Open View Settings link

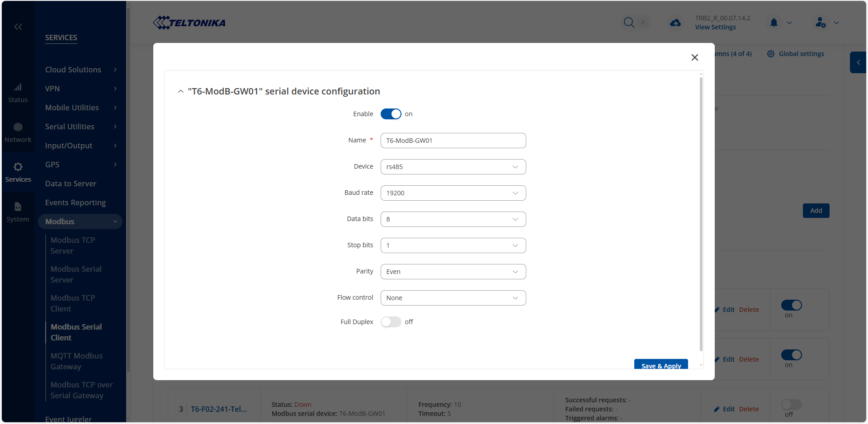point(715,27)
